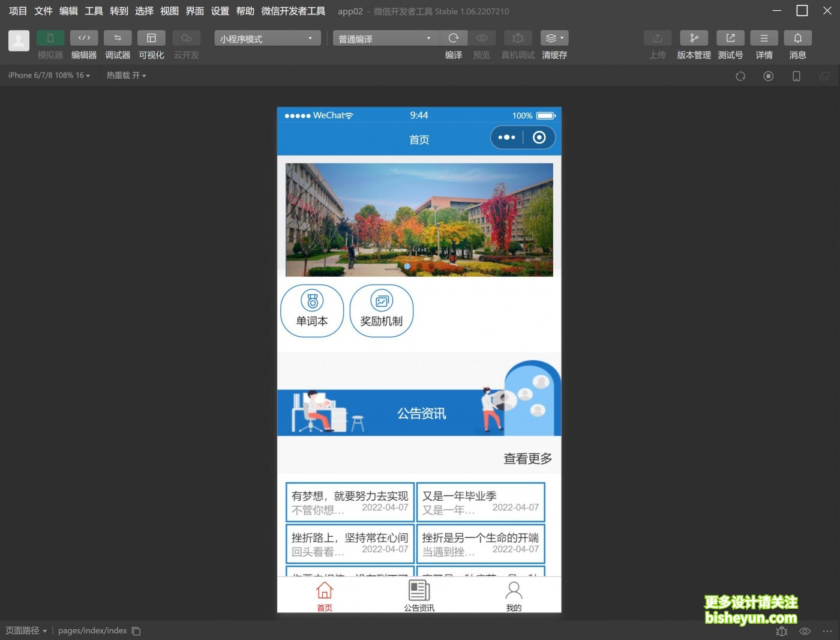Click the mini program three-dots menu
The width and height of the screenshot is (840, 640).
click(x=507, y=137)
